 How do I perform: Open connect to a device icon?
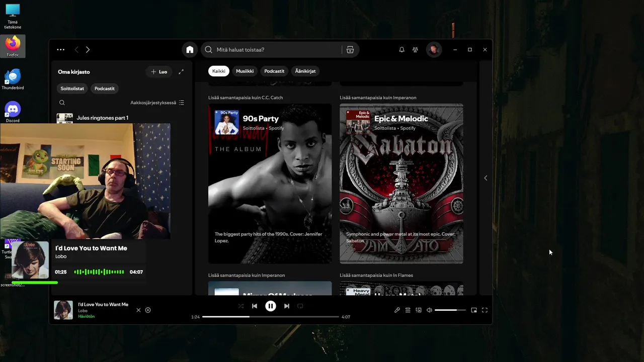pos(419,310)
